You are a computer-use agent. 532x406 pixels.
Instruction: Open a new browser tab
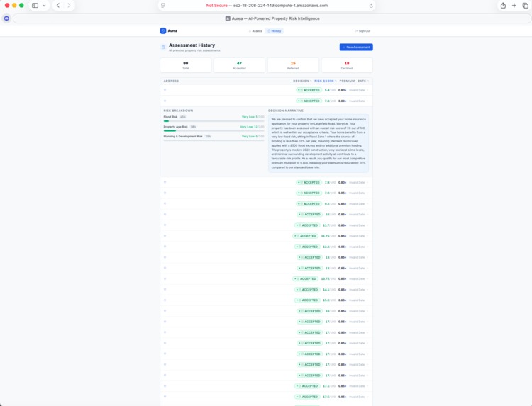pos(514,6)
